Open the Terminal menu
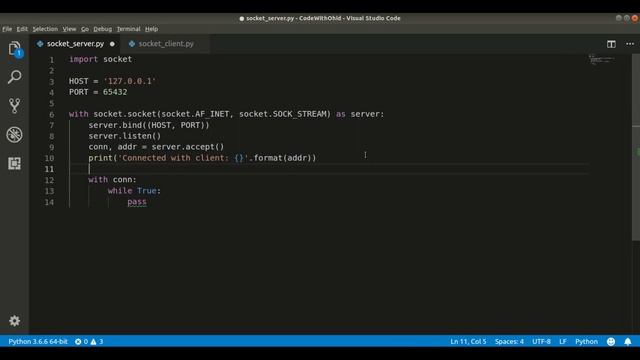The height and width of the screenshot is (360, 640). (x=129, y=29)
